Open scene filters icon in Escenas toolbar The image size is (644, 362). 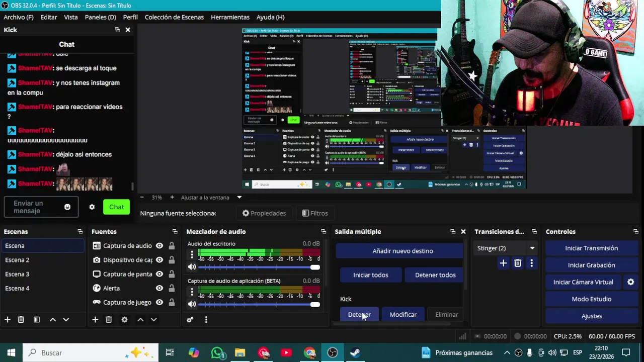click(x=37, y=320)
